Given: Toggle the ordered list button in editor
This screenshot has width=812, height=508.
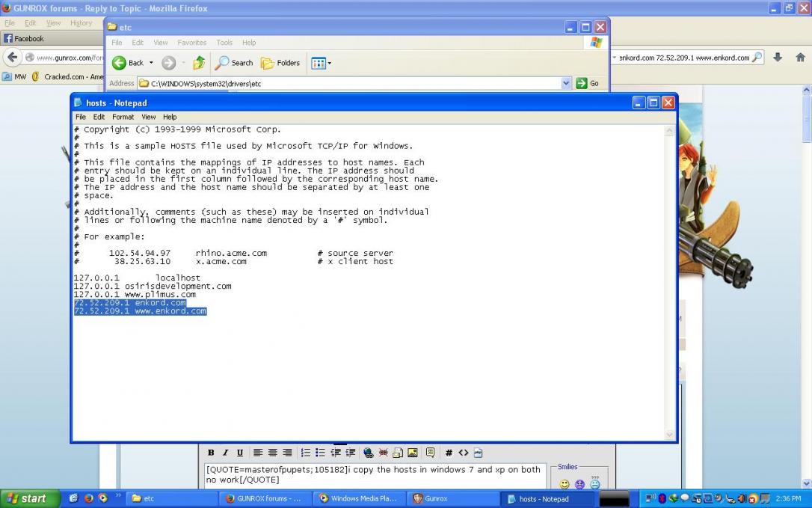Looking at the screenshot, I should coord(305,453).
